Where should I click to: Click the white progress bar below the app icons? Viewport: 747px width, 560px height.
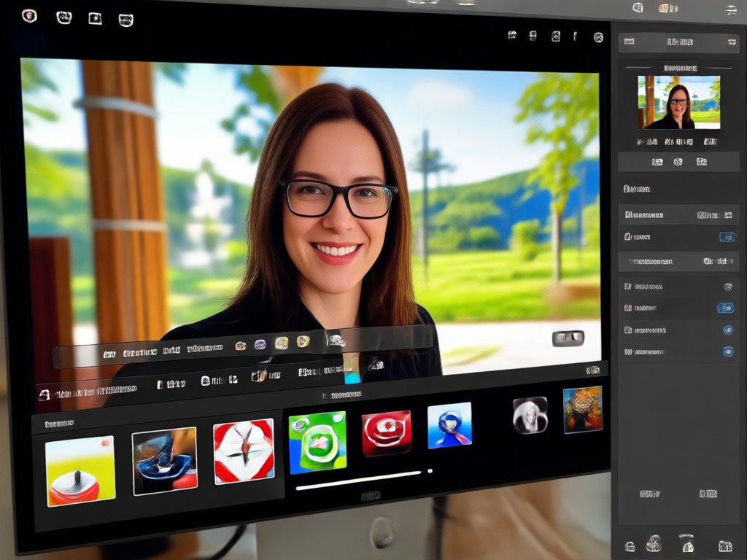(358, 481)
